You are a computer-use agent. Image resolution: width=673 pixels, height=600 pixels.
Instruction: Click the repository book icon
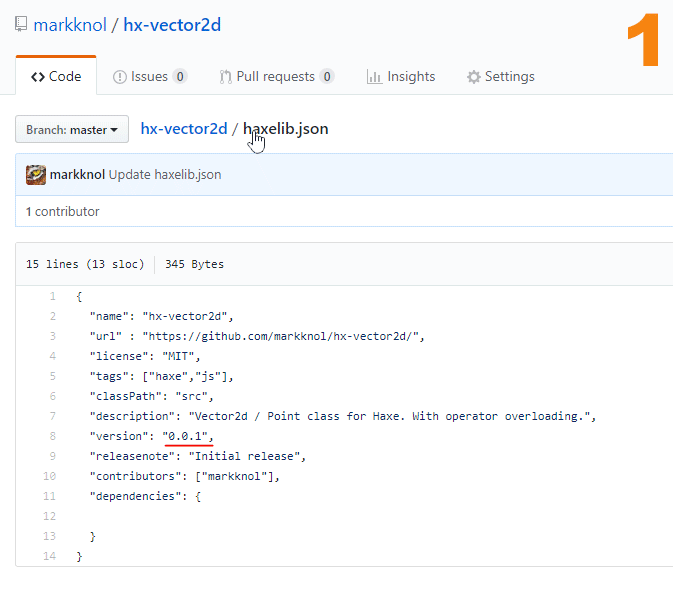21,24
